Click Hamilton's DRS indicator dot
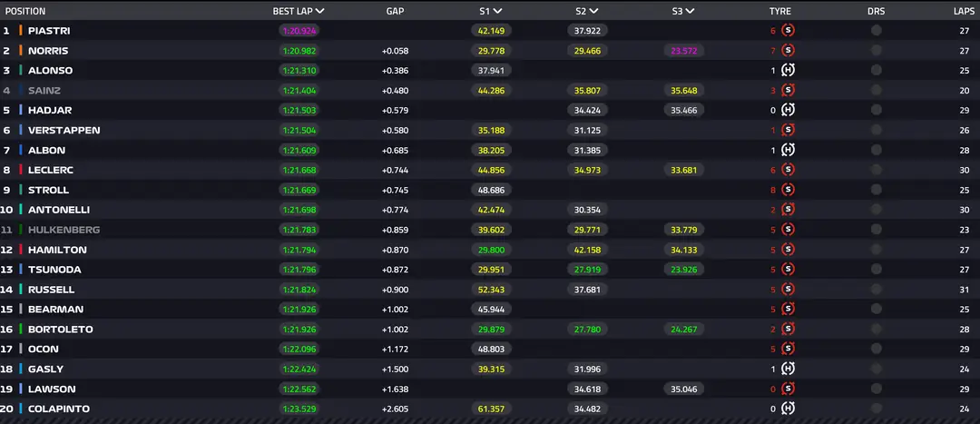Viewport: 980px width, 424px height. (877, 250)
